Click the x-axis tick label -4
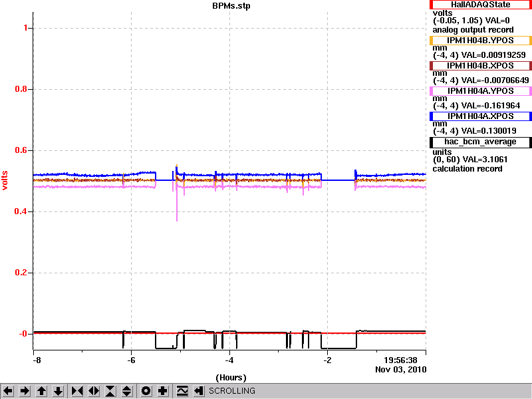Image resolution: width=532 pixels, height=399 pixels. [x=229, y=360]
